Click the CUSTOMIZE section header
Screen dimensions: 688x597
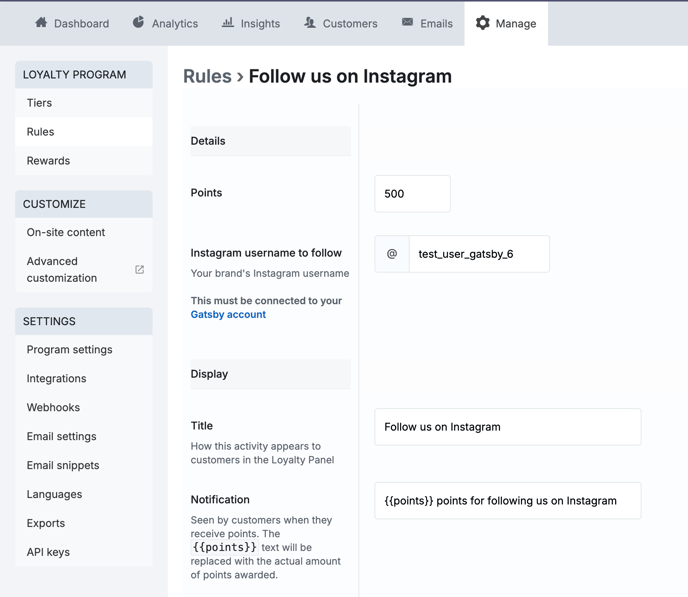tap(84, 204)
